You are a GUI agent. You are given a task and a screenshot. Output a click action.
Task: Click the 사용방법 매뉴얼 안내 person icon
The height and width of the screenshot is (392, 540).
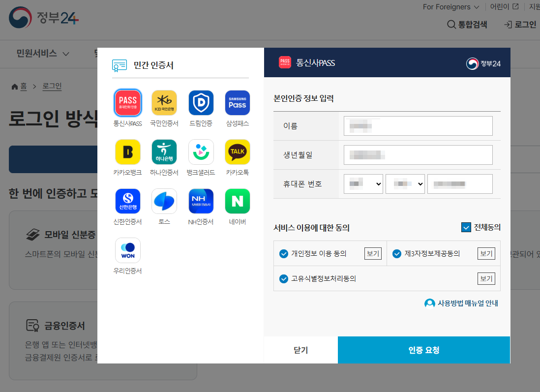click(429, 303)
